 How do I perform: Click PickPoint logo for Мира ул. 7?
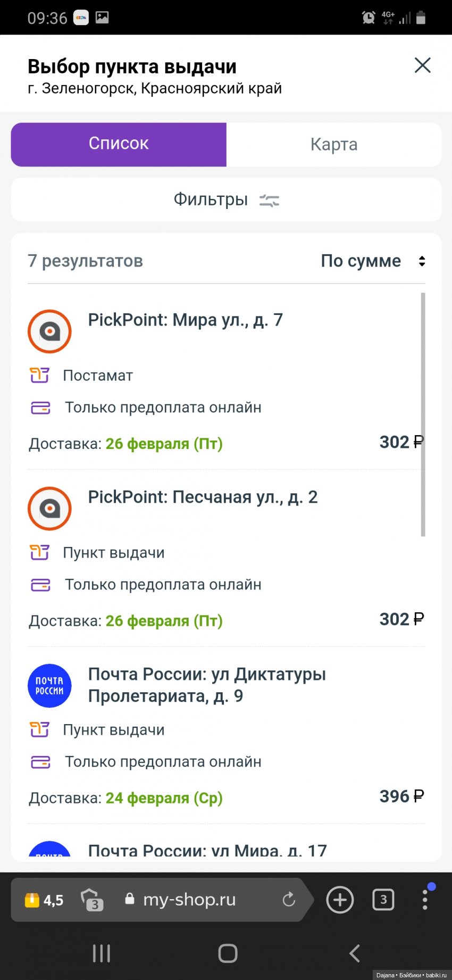[x=49, y=331]
